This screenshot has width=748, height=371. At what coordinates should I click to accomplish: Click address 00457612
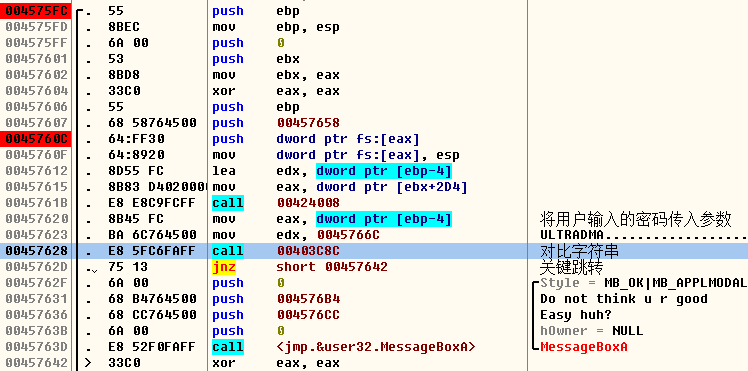coord(36,171)
